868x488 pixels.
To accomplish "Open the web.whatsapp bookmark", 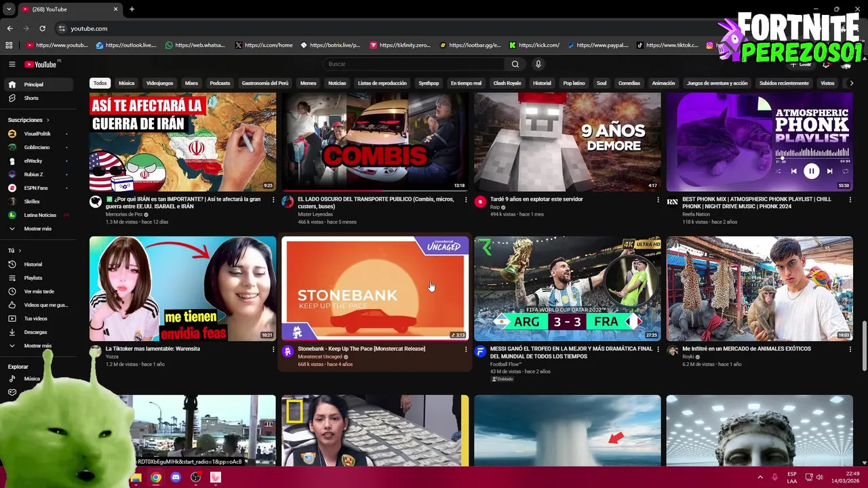I will pyautogui.click(x=195, y=45).
